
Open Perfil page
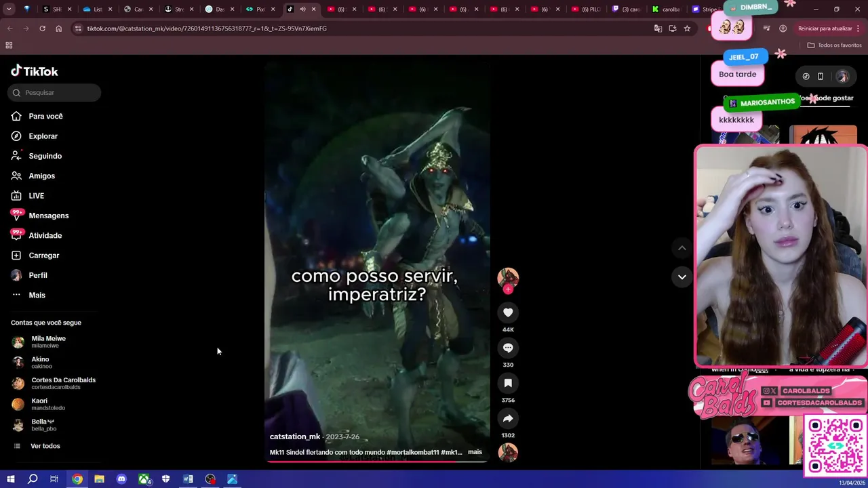29,275
